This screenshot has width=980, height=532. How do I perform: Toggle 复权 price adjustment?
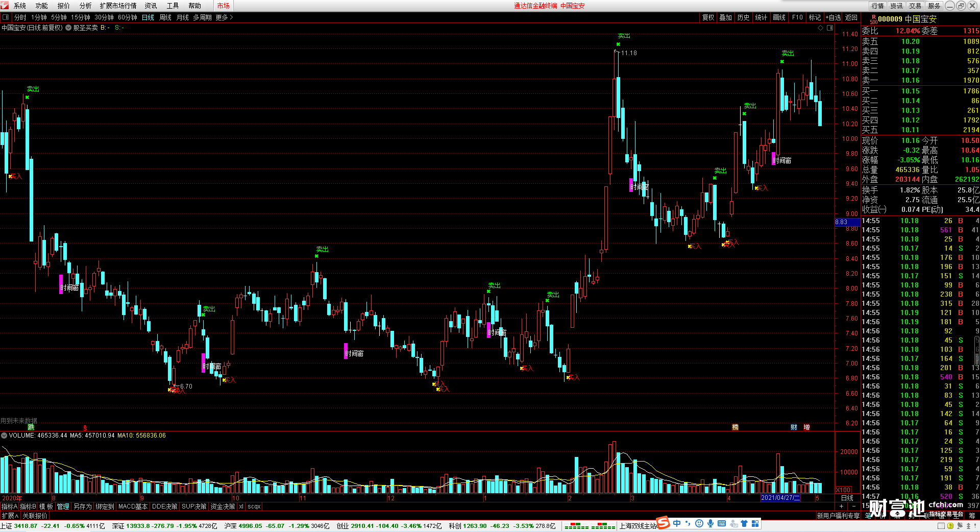[x=708, y=17]
